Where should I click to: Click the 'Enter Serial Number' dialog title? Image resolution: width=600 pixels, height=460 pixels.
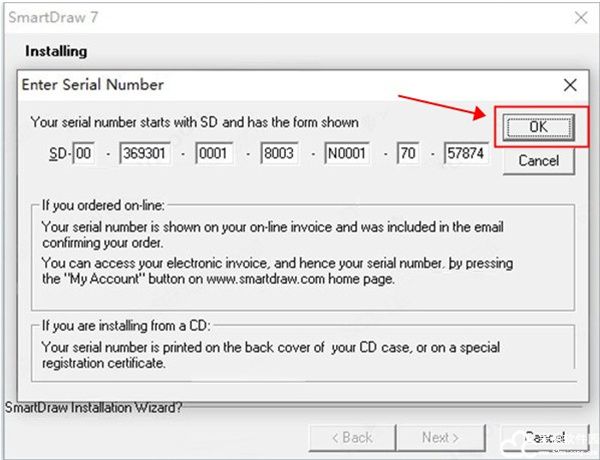point(93,85)
